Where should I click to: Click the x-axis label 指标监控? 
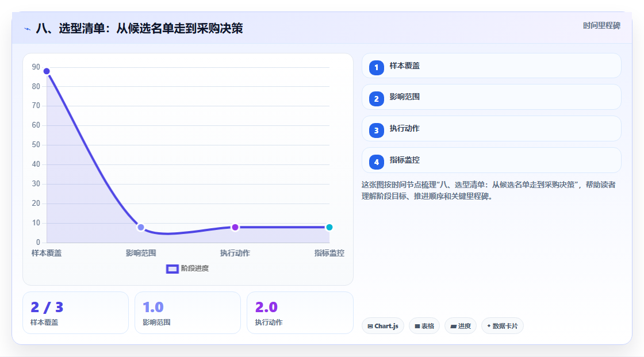tap(329, 253)
